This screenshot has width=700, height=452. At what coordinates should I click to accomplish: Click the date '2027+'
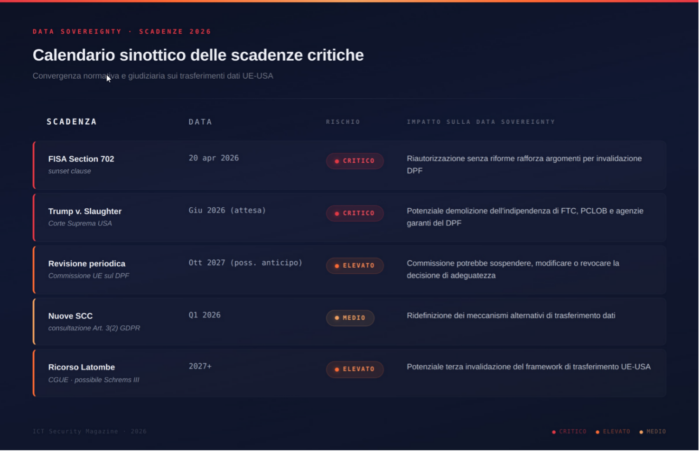tap(200, 366)
